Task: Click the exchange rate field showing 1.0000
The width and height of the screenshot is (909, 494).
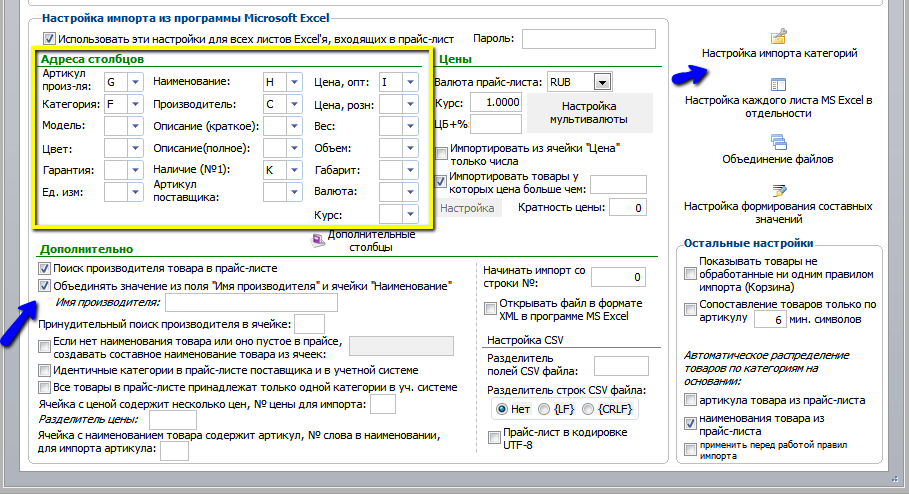Action: [495, 103]
